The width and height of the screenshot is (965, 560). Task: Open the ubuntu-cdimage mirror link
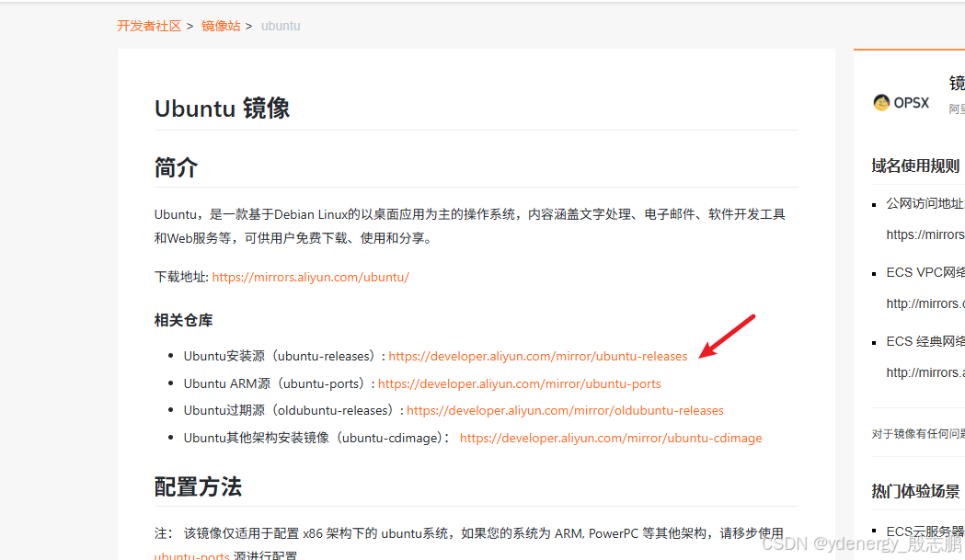point(611,438)
